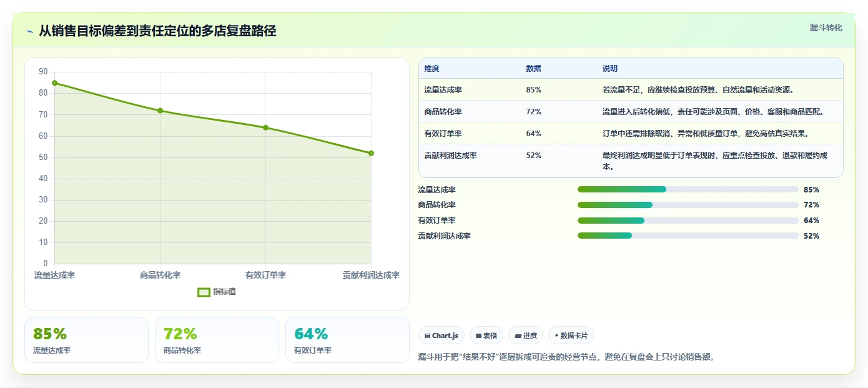Select chart data point at value 64
Image resolution: width=868 pixels, height=388 pixels.
click(265, 127)
